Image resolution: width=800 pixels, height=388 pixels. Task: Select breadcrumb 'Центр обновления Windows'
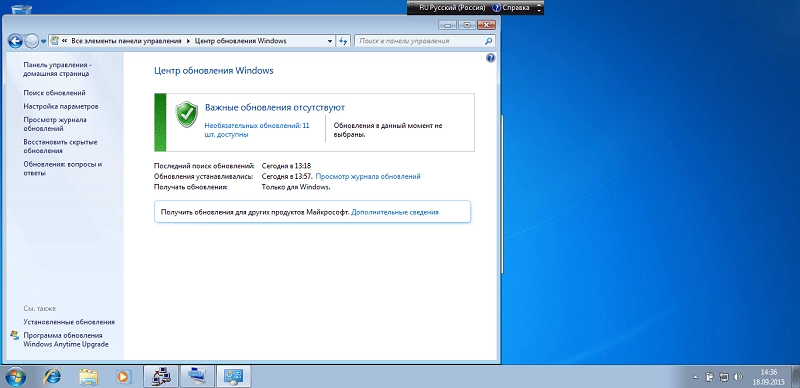[x=240, y=41]
